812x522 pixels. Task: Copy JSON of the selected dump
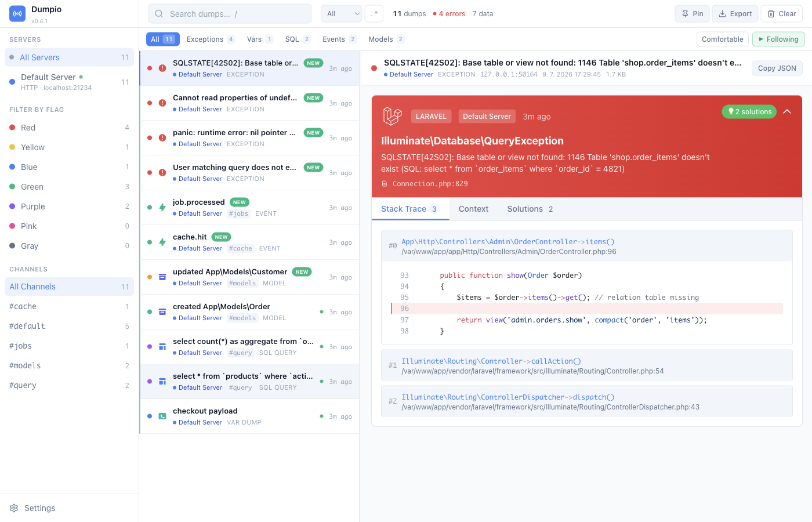tap(777, 68)
